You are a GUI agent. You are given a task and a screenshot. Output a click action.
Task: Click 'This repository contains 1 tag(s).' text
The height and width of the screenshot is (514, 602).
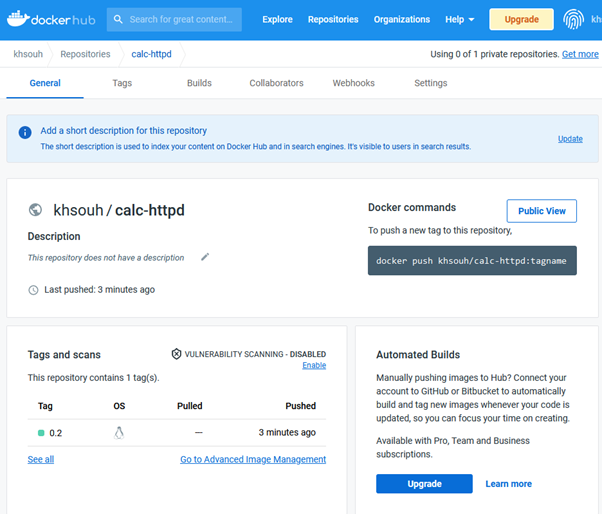coord(93,378)
